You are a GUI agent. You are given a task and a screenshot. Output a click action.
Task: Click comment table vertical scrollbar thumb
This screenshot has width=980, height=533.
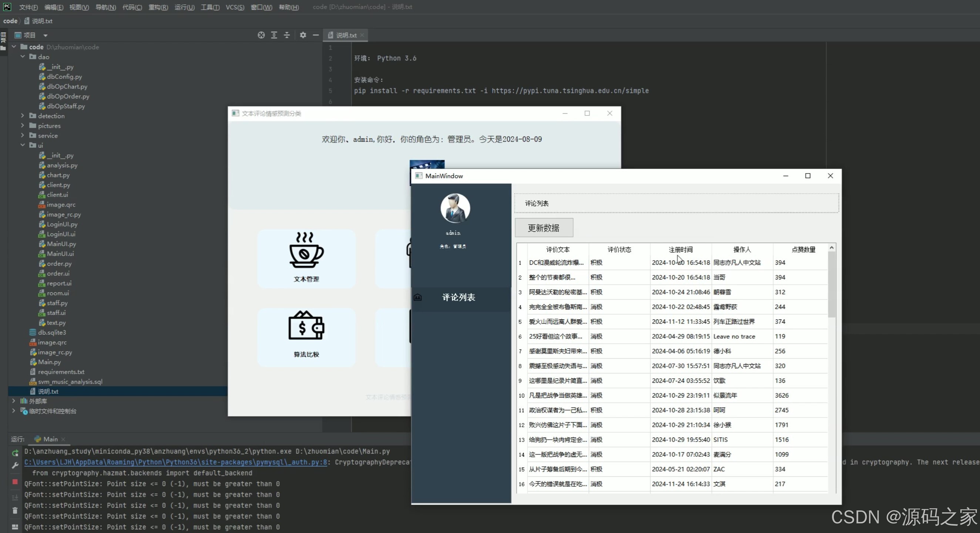(832, 284)
